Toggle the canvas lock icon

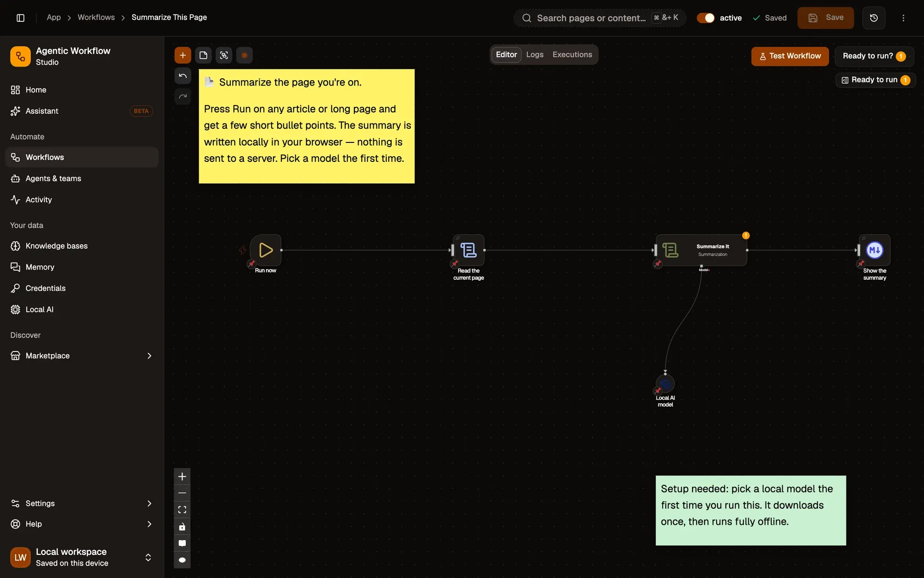pos(182,527)
